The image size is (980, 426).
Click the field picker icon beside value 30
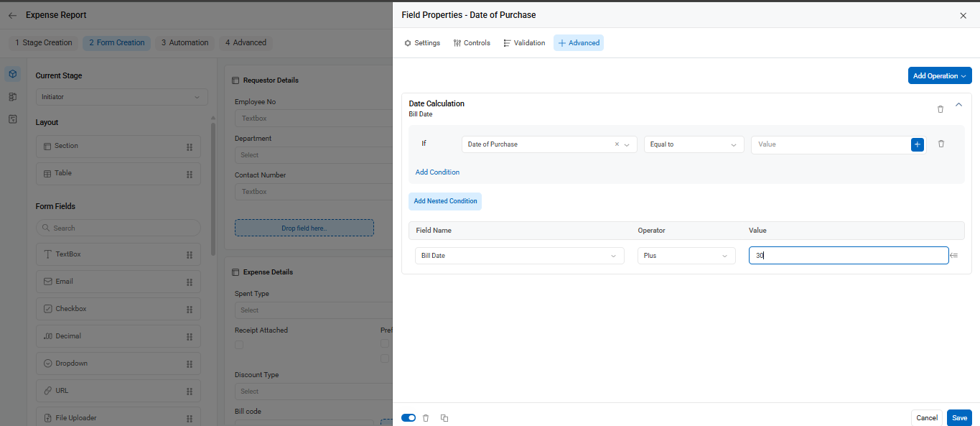coord(954,255)
